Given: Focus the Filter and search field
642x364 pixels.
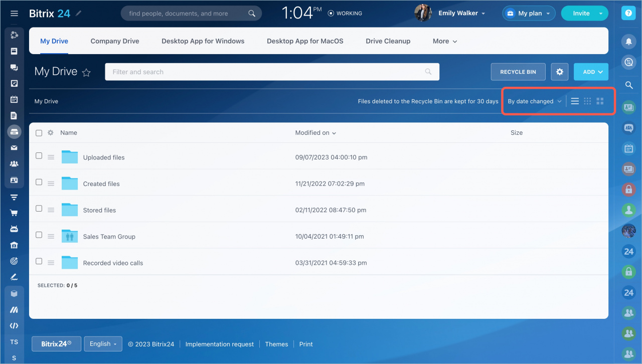Looking at the screenshot, I should coord(272,72).
